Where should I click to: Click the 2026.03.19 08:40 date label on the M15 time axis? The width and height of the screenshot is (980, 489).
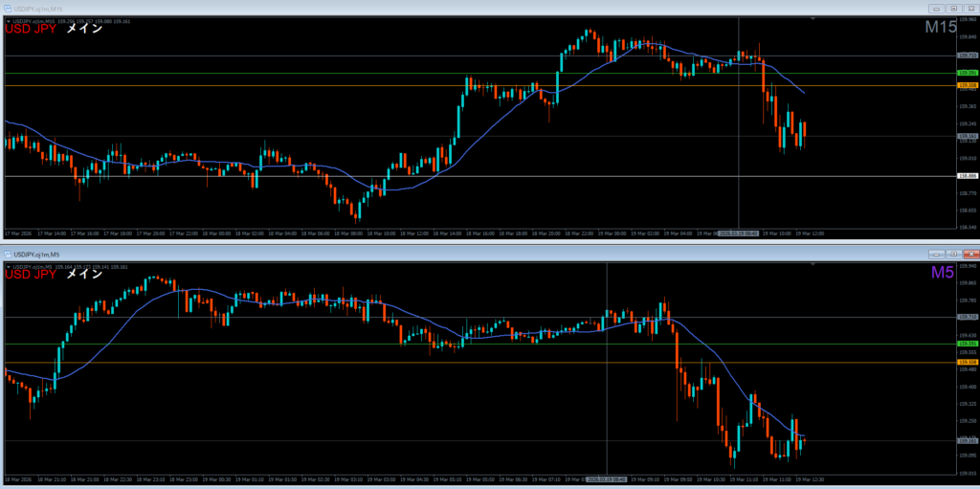(738, 233)
